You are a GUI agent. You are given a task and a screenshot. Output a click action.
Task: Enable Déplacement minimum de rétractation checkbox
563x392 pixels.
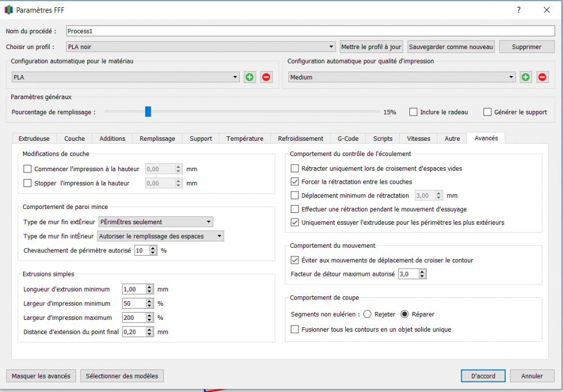point(295,195)
